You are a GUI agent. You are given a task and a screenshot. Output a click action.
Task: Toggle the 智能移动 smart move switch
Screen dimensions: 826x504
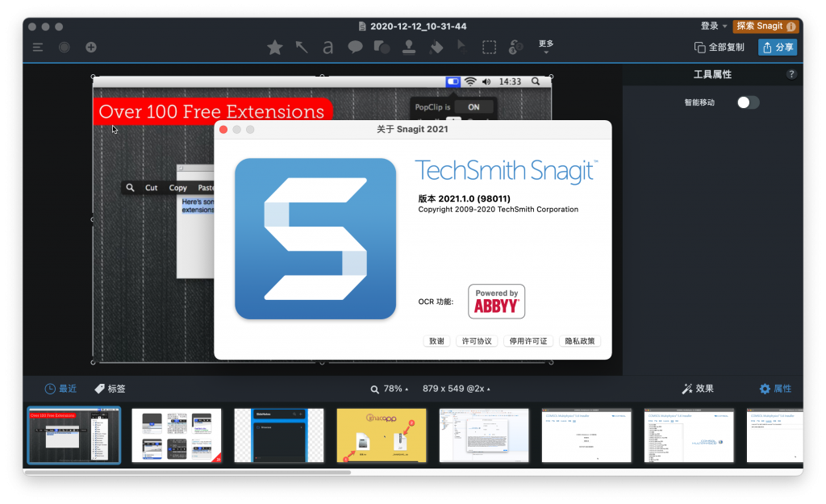(748, 102)
